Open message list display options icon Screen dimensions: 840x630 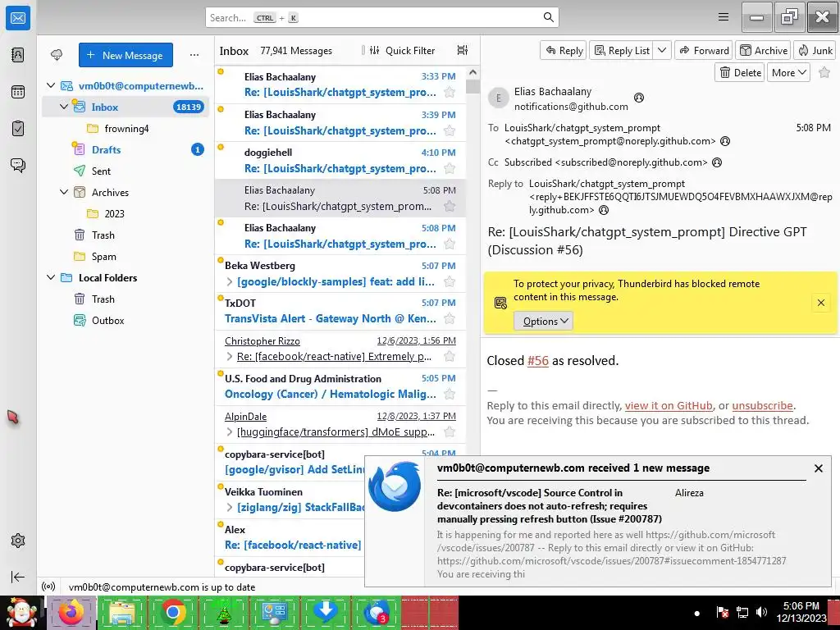click(x=463, y=50)
